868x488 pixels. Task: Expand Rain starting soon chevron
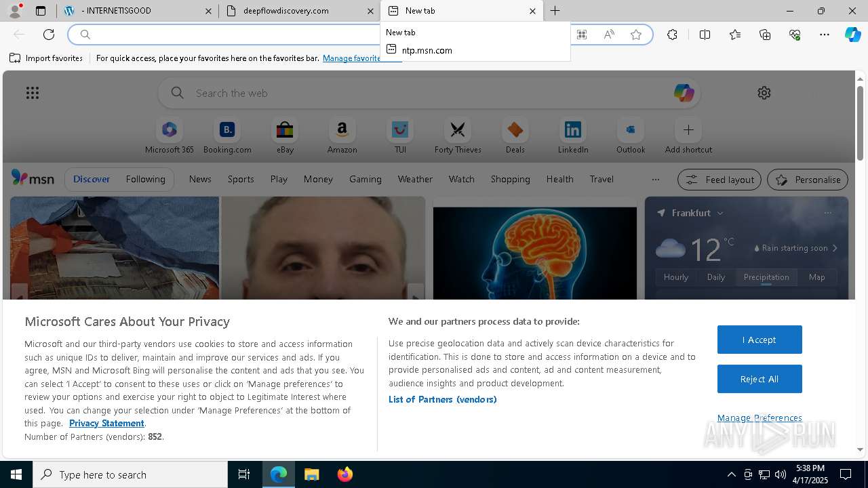[835, 248]
